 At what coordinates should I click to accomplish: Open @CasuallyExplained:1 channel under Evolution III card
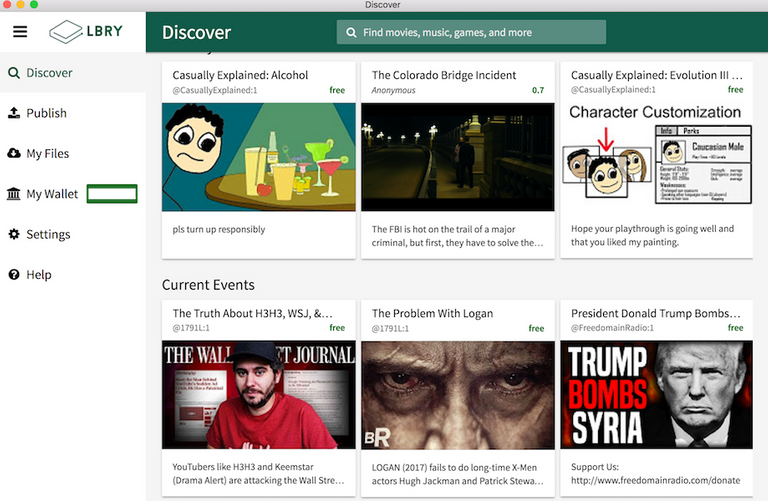point(613,90)
